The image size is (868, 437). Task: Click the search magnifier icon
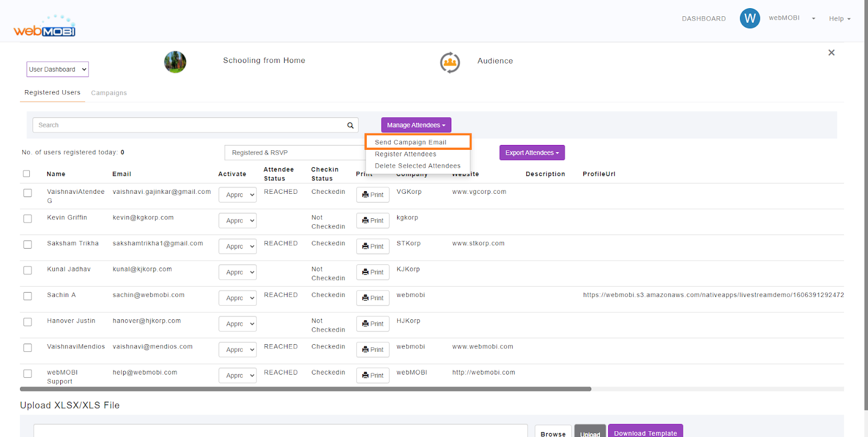pos(350,125)
